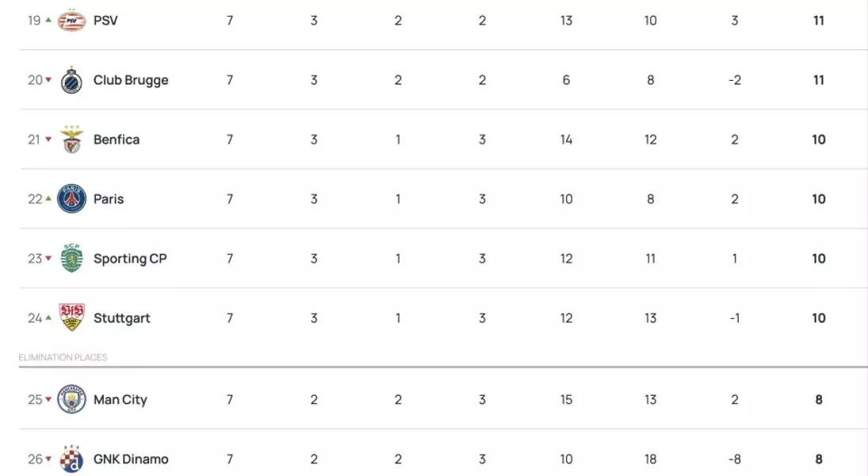Click the Sporting CP green crest
This screenshot has height=476, width=868.
tap(71, 258)
